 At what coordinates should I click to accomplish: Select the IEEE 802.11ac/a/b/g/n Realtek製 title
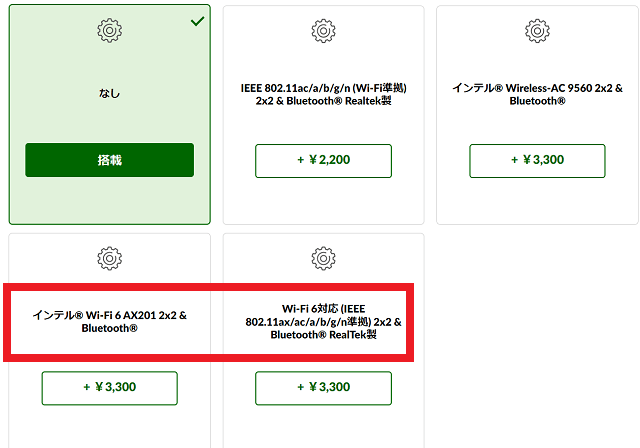[x=323, y=94]
